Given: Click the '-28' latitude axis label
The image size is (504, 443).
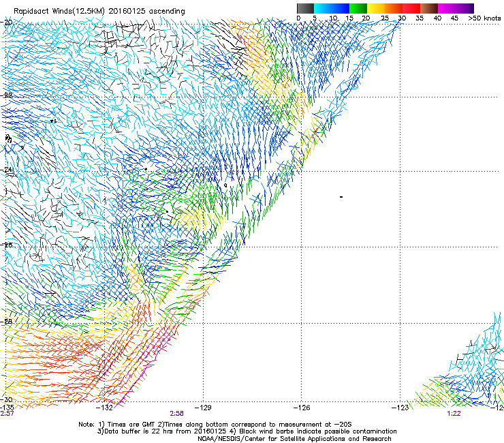Looking at the screenshot, I should 7,321.
